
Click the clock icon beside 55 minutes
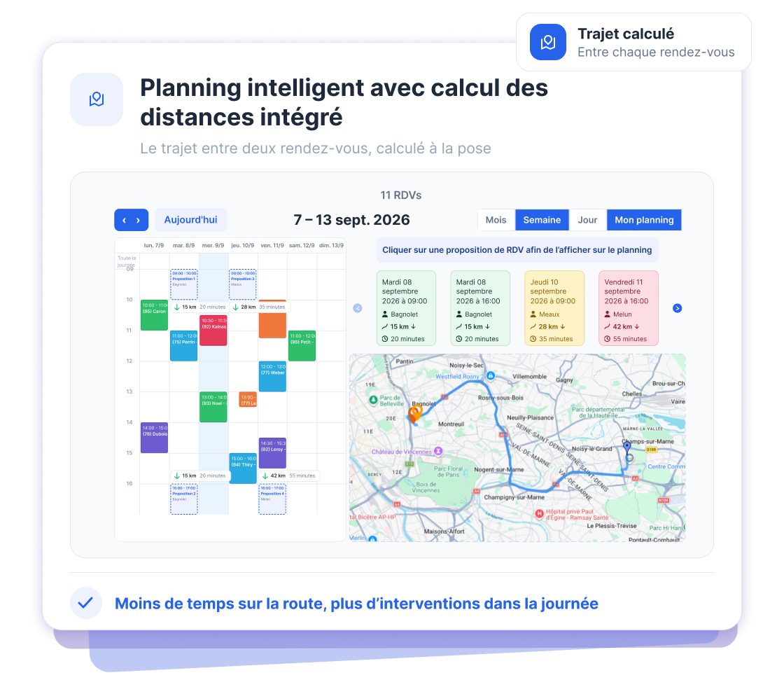[x=607, y=339]
